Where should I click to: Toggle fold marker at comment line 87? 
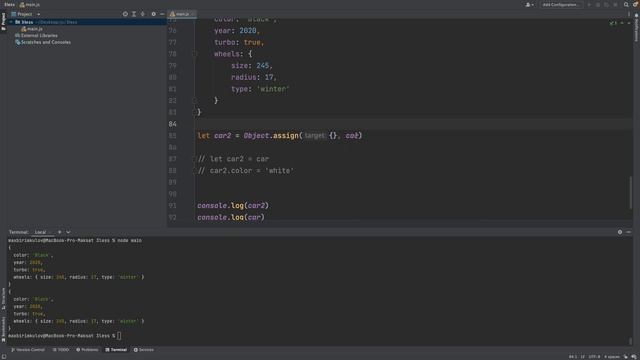(x=195, y=159)
